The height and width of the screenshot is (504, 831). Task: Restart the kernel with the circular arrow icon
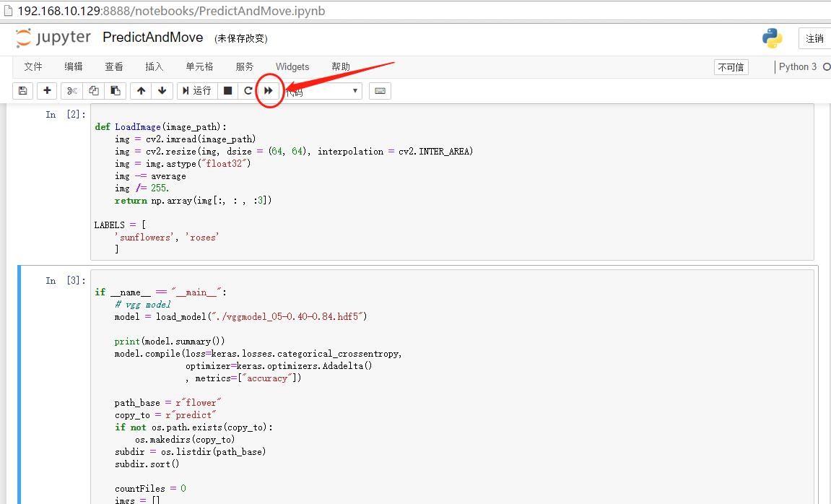(248, 91)
